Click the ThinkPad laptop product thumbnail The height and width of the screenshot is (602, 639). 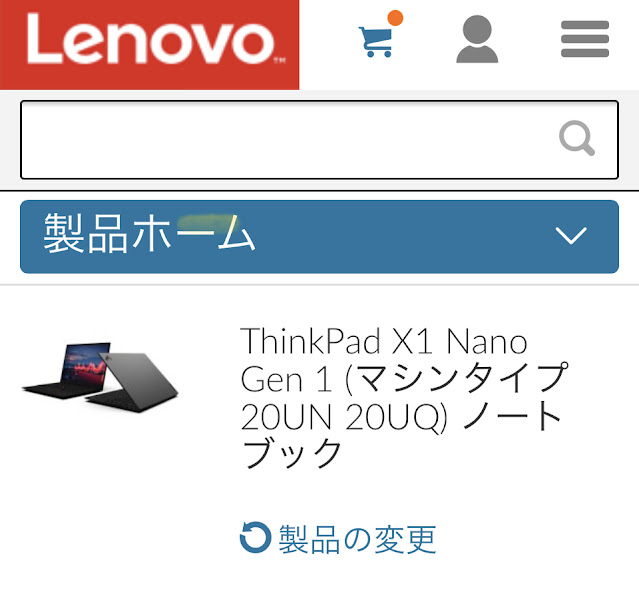click(100, 377)
